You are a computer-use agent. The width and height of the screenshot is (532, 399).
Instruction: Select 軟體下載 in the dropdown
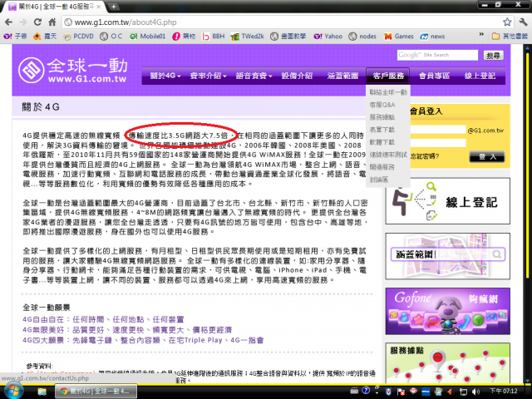pyautogui.click(x=388, y=142)
